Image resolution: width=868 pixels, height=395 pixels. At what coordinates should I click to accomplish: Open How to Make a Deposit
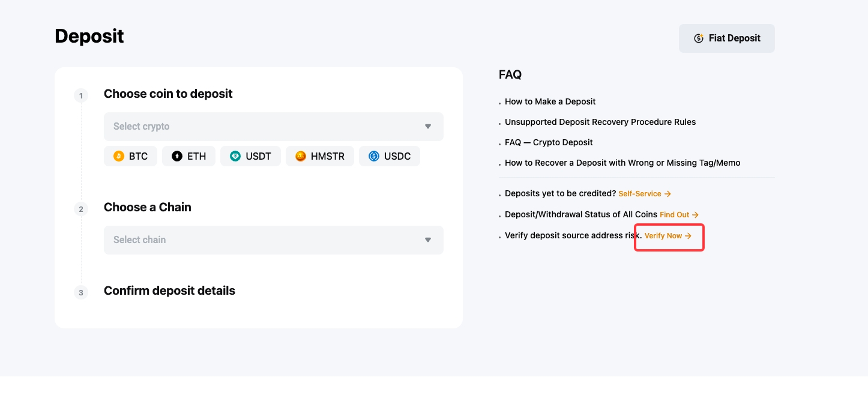(x=550, y=101)
